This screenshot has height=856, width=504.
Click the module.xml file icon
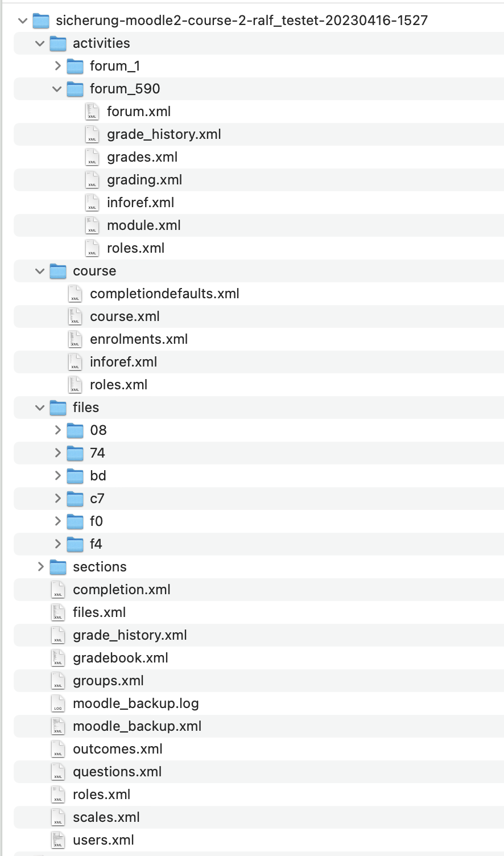[92, 225]
